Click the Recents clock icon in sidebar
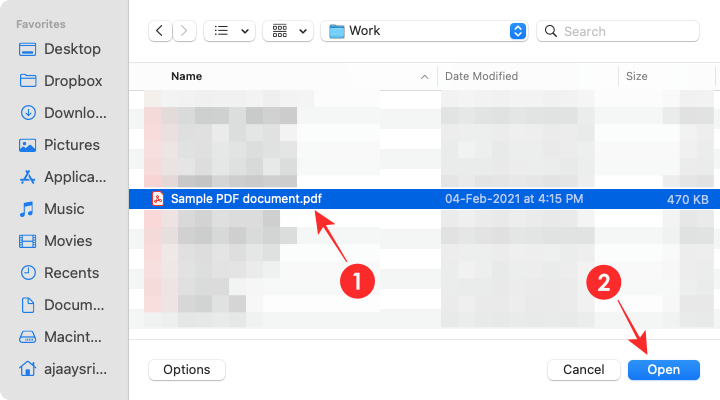Image resolution: width=720 pixels, height=400 pixels. click(27, 273)
